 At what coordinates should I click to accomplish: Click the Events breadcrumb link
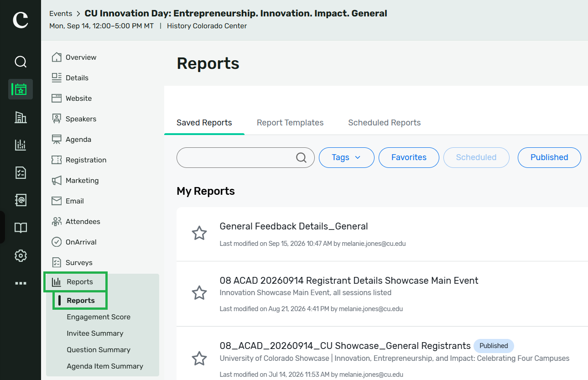tap(61, 14)
